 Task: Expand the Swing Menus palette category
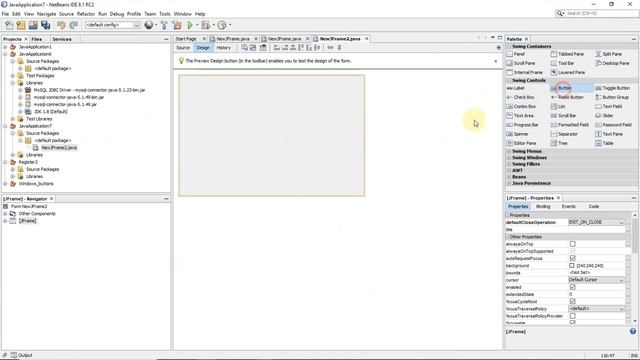coord(509,151)
